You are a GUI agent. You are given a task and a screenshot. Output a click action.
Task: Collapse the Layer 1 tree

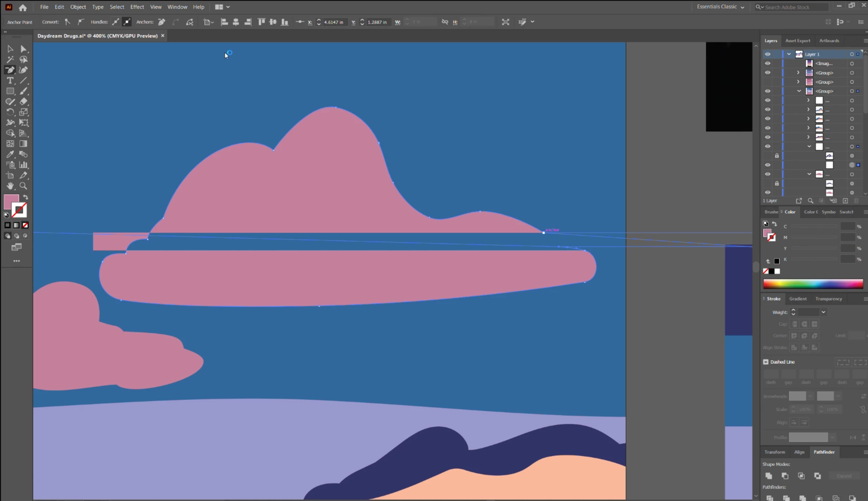point(789,54)
